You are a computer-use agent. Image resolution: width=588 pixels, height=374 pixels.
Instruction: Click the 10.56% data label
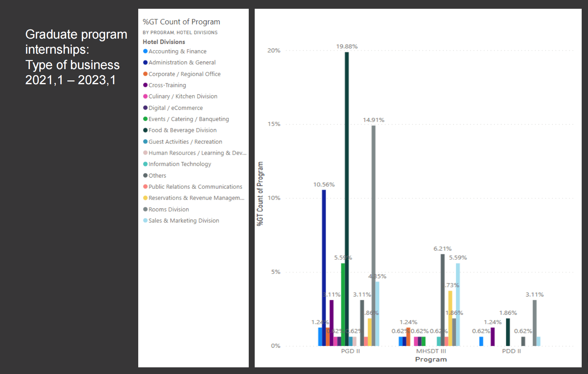pos(324,185)
